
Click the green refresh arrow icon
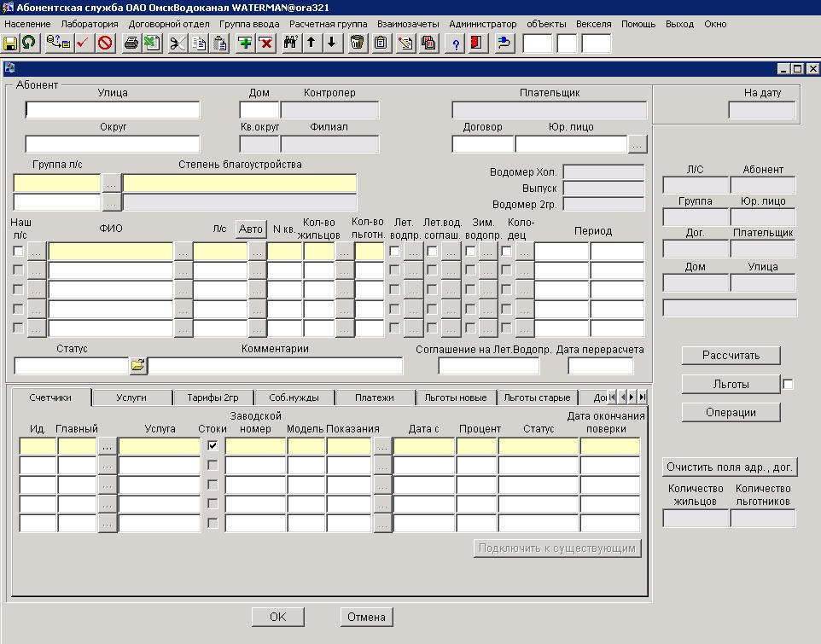(x=29, y=43)
